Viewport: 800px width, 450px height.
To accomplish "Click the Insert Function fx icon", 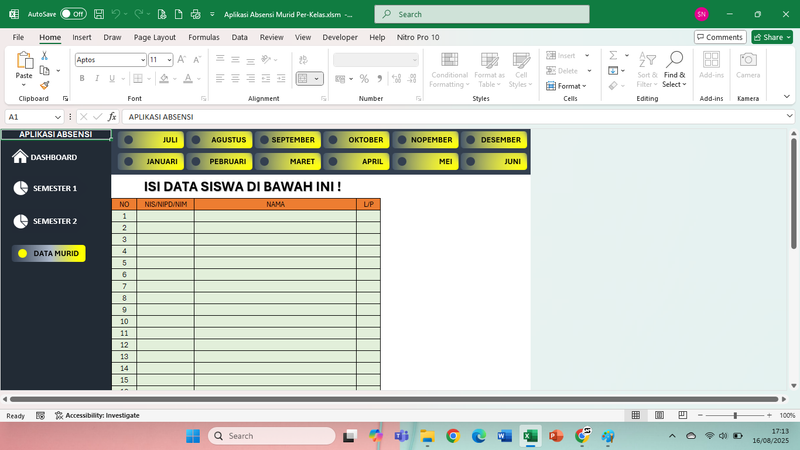I will (x=112, y=117).
